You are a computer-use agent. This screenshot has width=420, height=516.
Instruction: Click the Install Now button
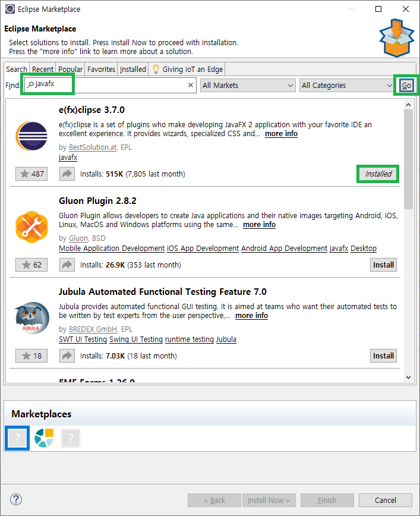269,500
